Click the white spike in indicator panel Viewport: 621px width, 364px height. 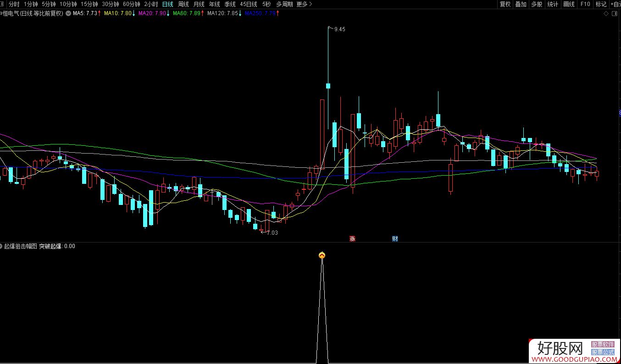click(x=322, y=311)
